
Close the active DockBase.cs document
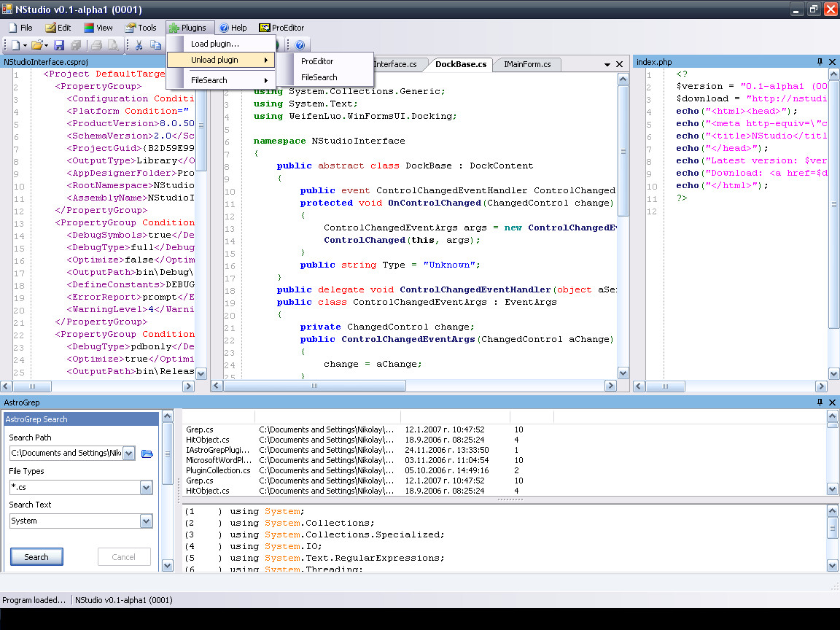coord(619,64)
